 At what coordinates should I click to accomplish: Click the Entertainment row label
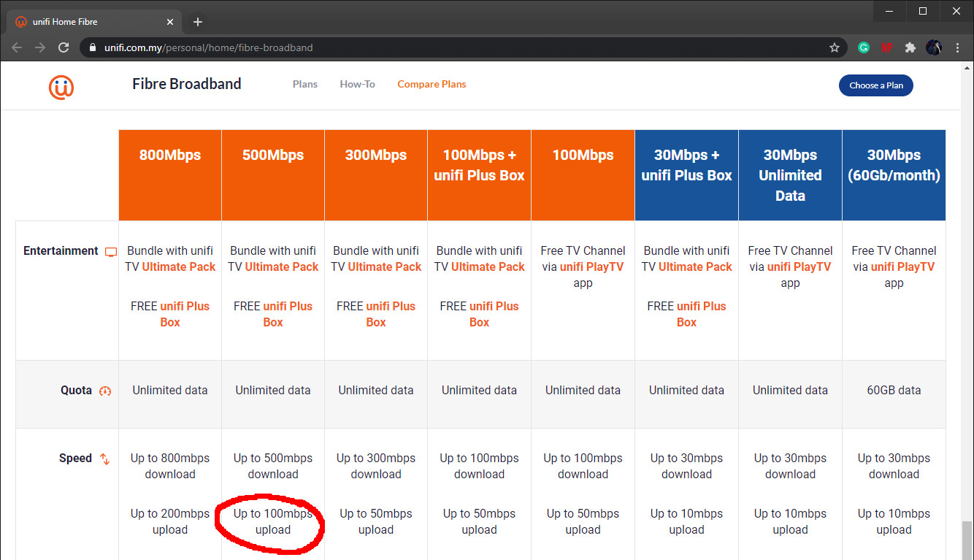pyautogui.click(x=61, y=250)
